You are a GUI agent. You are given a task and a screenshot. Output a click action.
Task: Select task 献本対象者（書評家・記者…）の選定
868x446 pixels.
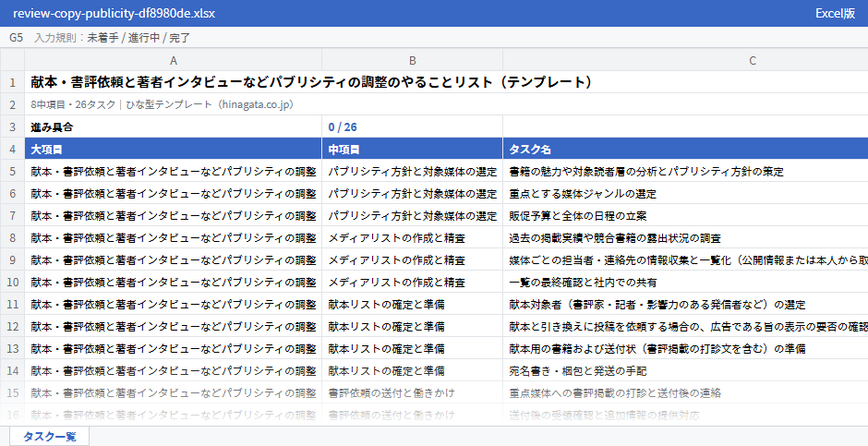(x=685, y=304)
